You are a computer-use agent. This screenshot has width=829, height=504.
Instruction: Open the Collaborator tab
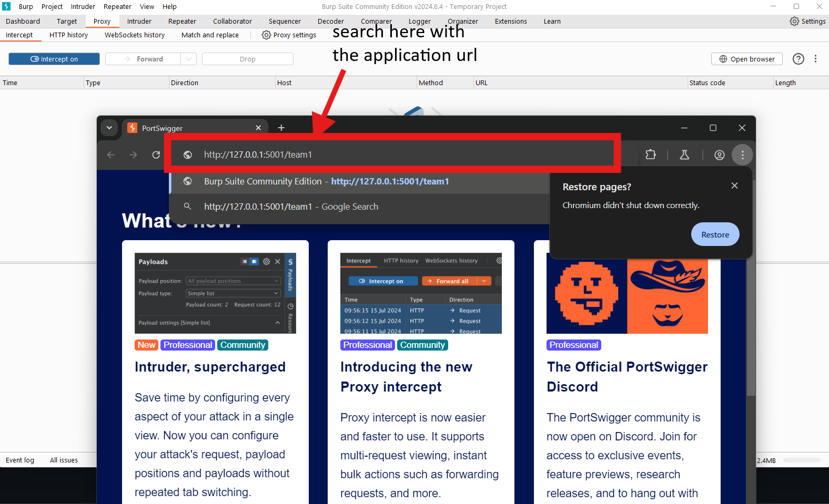click(232, 21)
